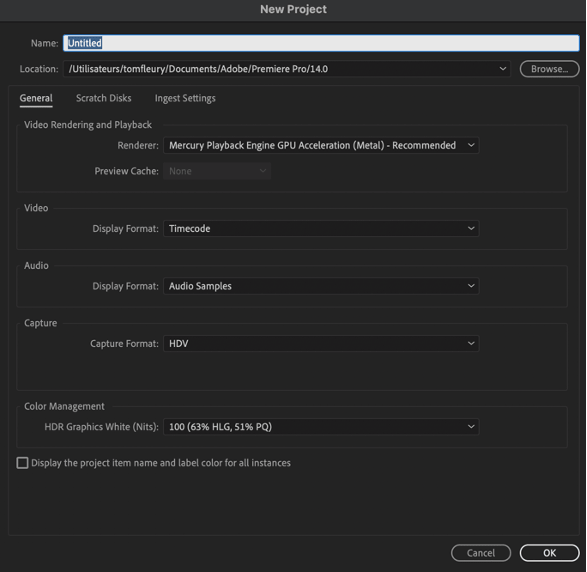Click the Location path dropdown chevron
Viewport: 587px width, 572px height.
(502, 69)
